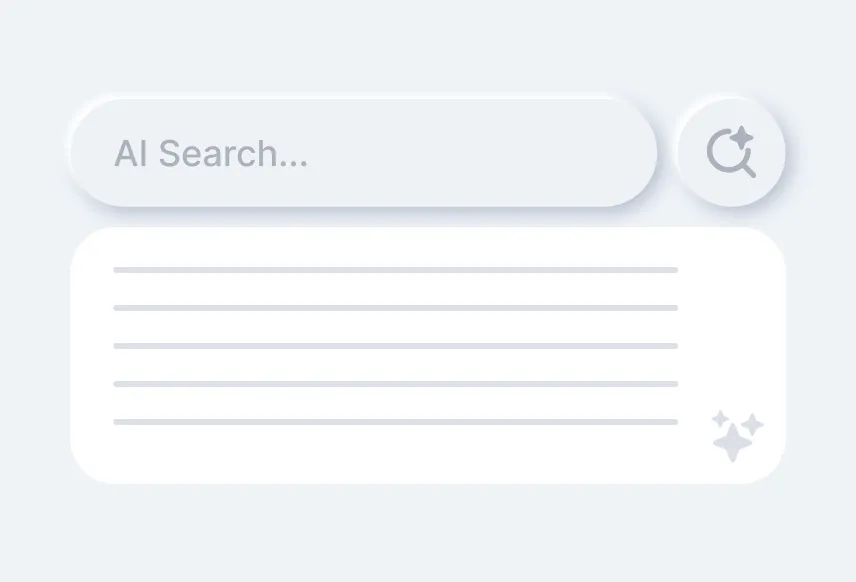Select the fifth result line

395,422
